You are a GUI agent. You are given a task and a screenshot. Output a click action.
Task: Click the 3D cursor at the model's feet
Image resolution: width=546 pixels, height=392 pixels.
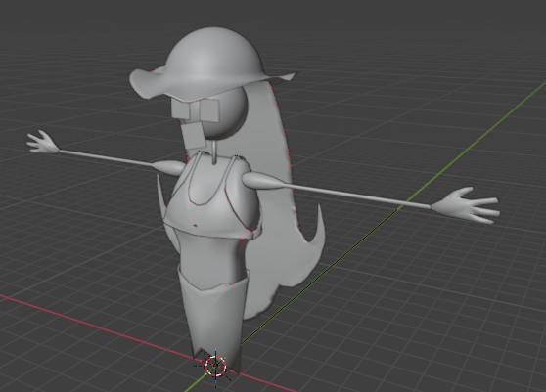[215, 366]
